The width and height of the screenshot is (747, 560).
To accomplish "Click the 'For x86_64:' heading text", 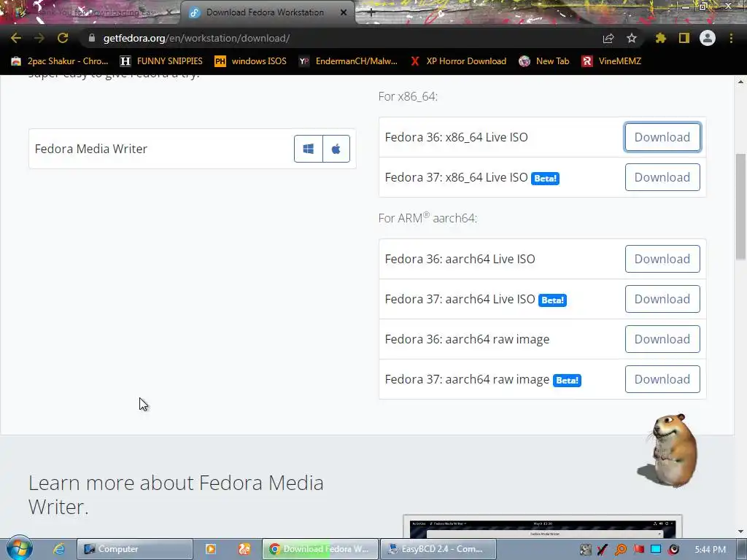I will 408,97.
